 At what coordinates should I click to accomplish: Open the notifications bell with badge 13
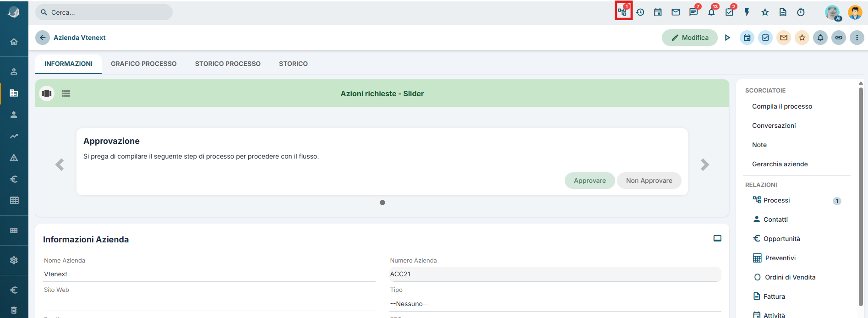pos(711,12)
